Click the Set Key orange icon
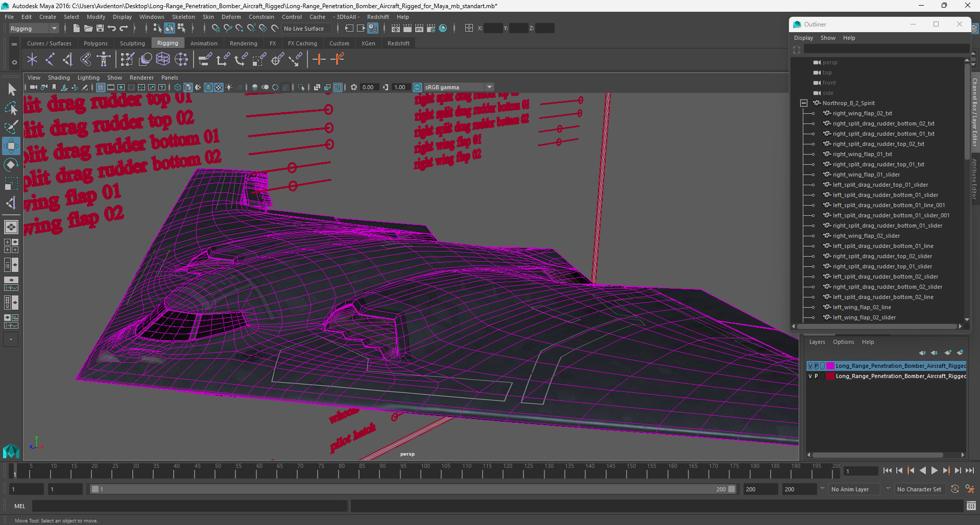 tap(319, 60)
